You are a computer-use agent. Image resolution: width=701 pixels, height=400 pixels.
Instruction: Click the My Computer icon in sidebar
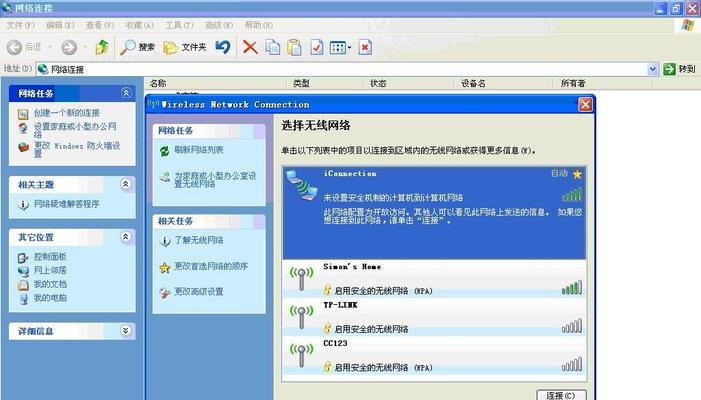[x=23, y=299]
